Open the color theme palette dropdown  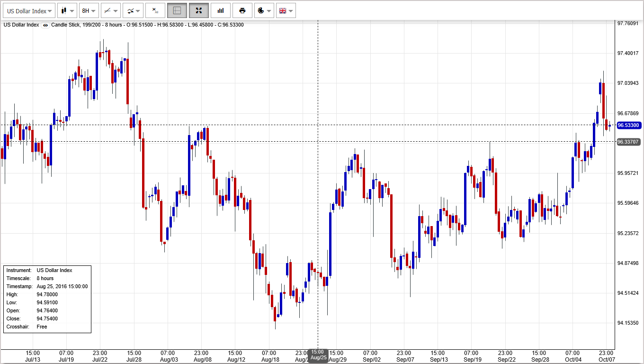264,10
